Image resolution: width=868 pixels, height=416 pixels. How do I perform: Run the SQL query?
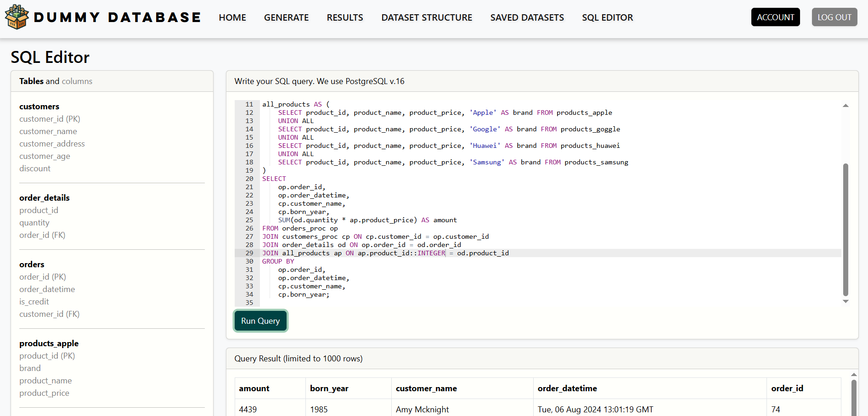(x=260, y=321)
